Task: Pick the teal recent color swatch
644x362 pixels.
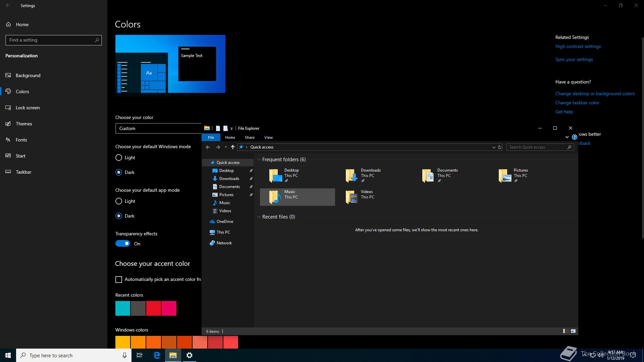Action: pyautogui.click(x=123, y=308)
